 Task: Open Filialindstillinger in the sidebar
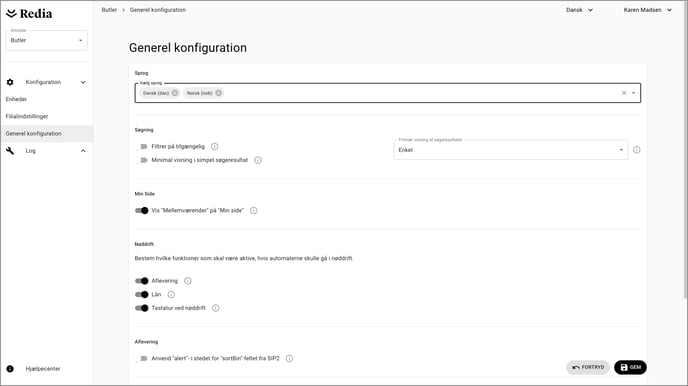coord(27,116)
